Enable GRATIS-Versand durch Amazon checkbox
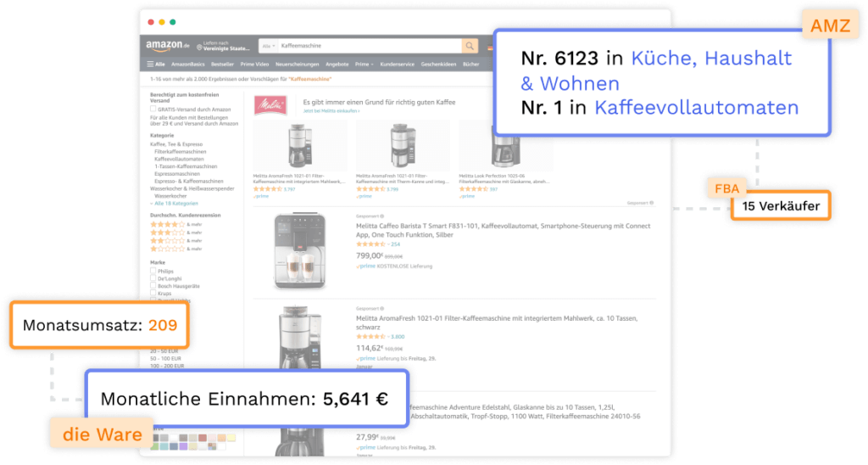Image resolution: width=868 pixels, height=465 pixels. coord(153,109)
